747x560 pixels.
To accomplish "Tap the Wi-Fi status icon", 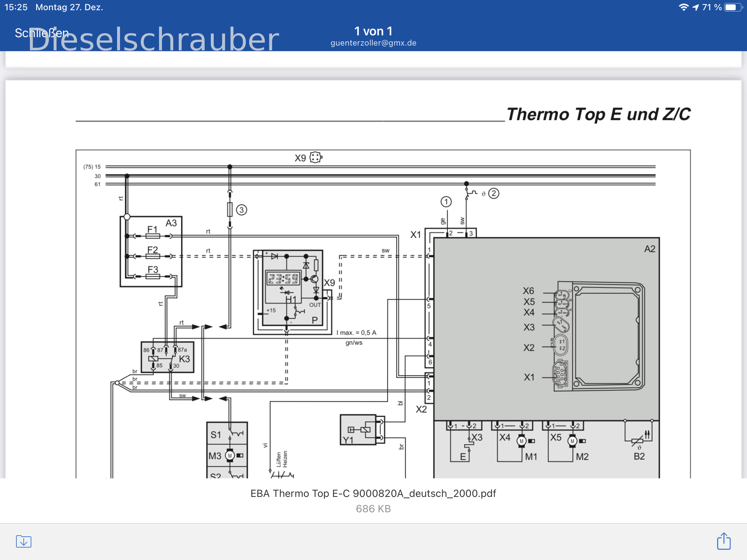I will pos(684,7).
